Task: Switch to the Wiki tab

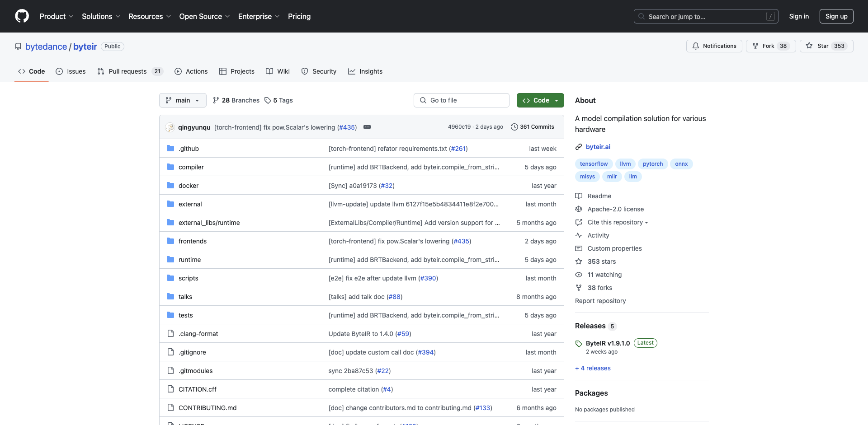Action: pyautogui.click(x=278, y=71)
